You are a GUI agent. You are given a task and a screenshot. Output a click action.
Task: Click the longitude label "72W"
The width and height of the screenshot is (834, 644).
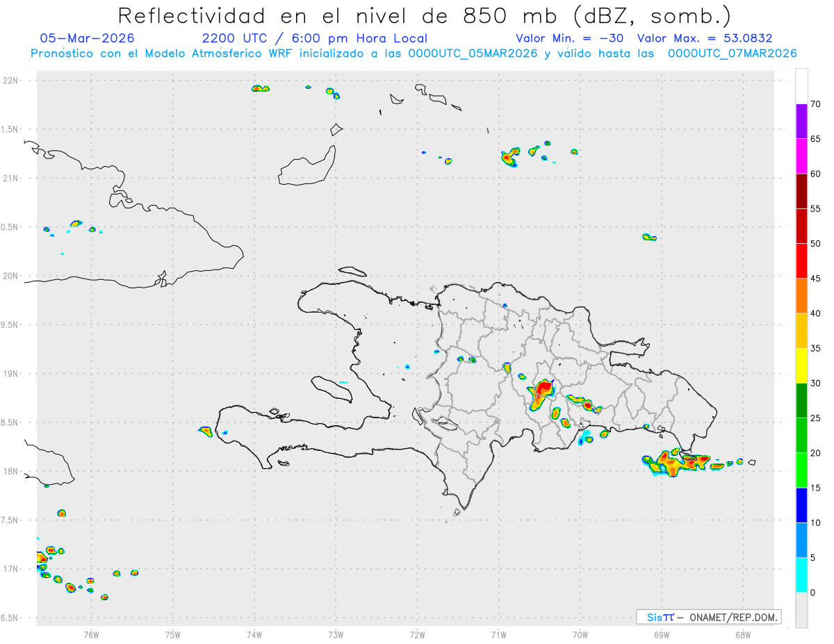pyautogui.click(x=417, y=635)
